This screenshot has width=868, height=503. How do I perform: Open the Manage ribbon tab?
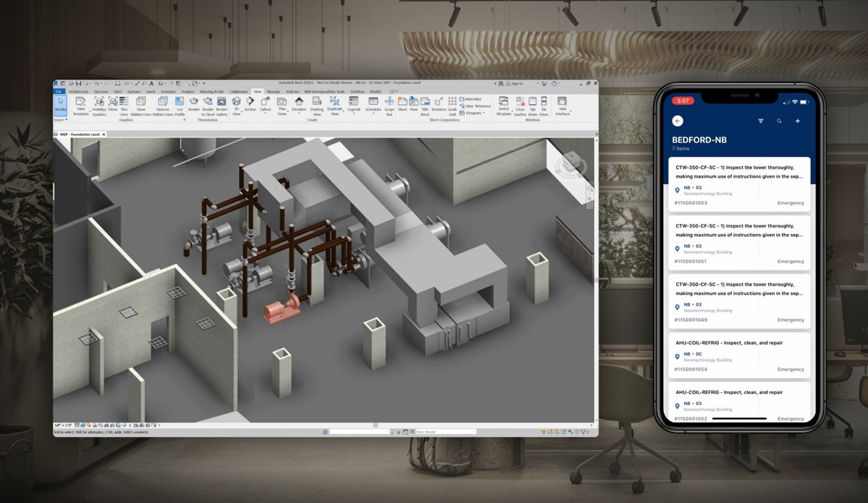(273, 92)
